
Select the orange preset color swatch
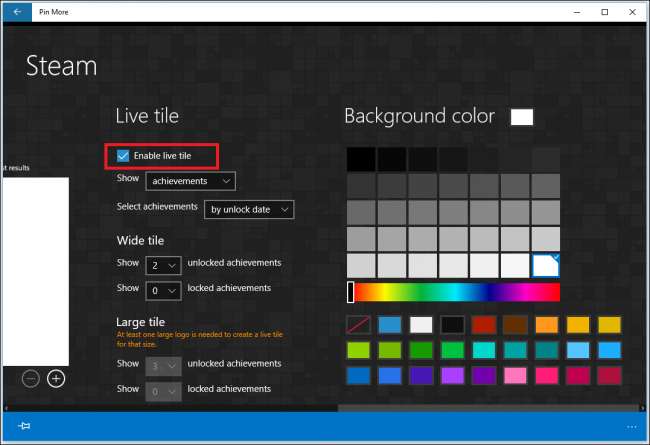click(546, 326)
